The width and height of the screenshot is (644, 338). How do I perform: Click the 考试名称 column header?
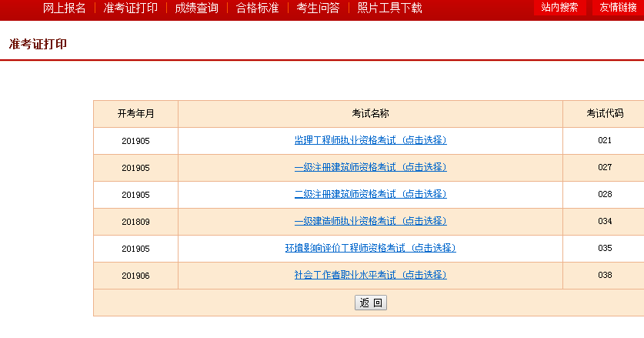click(x=370, y=113)
